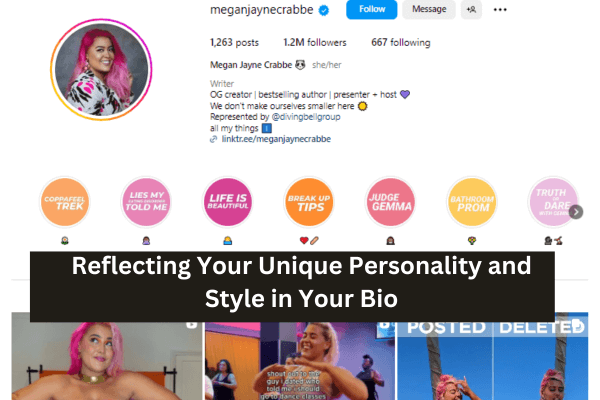This screenshot has width=600, height=400.
Task: Open the linktr.ee/meganjaynecrabbe link
Action: (x=276, y=139)
